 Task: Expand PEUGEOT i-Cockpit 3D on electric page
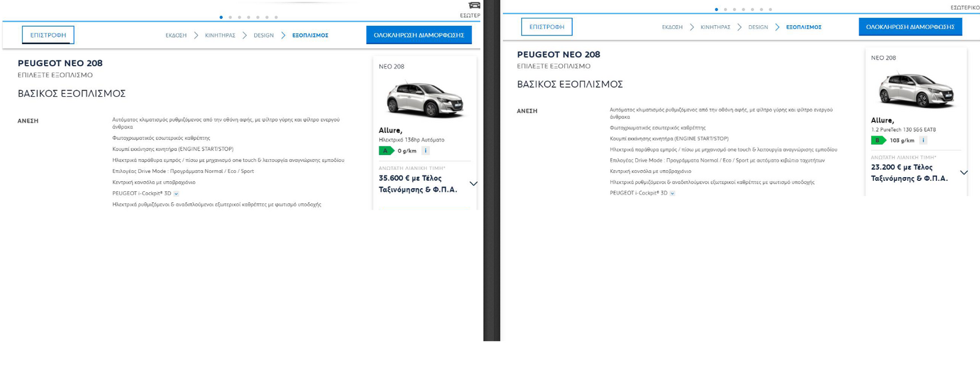176,194
